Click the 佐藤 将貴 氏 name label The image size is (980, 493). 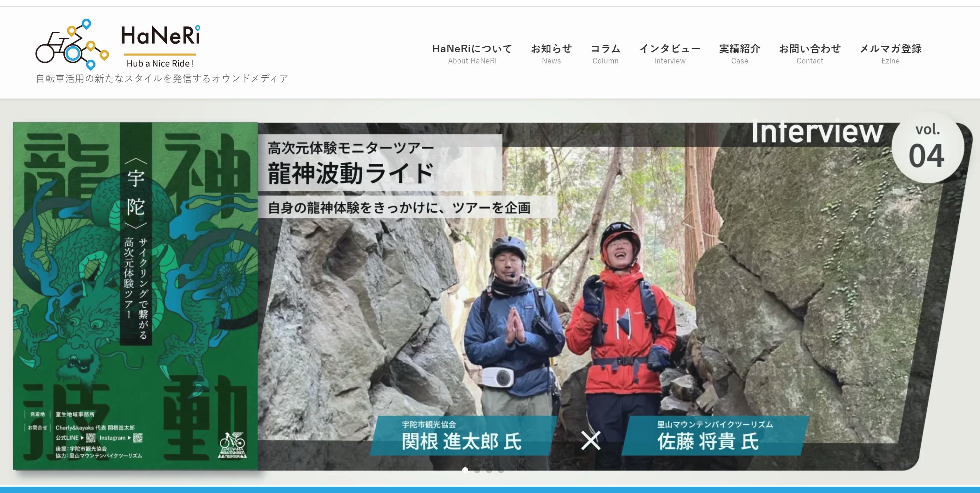coord(708,441)
